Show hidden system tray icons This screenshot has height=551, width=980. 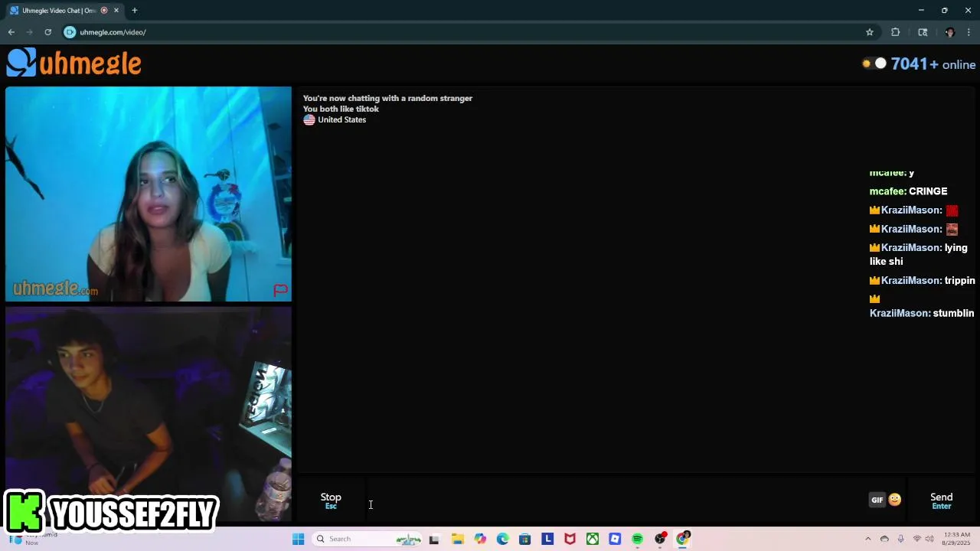point(867,539)
